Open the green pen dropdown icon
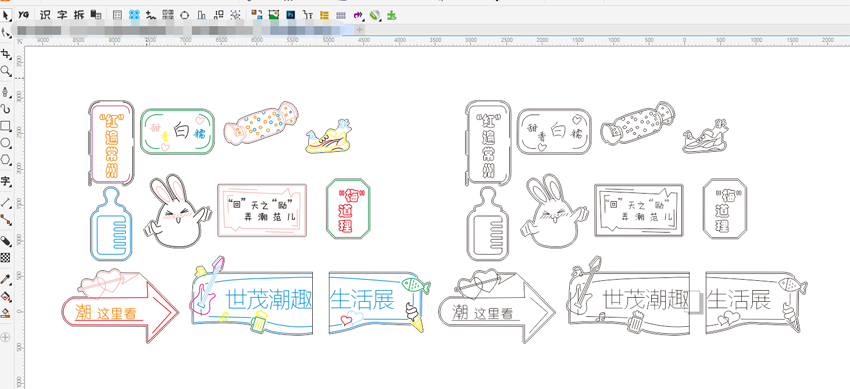The image size is (850, 389). (375, 15)
